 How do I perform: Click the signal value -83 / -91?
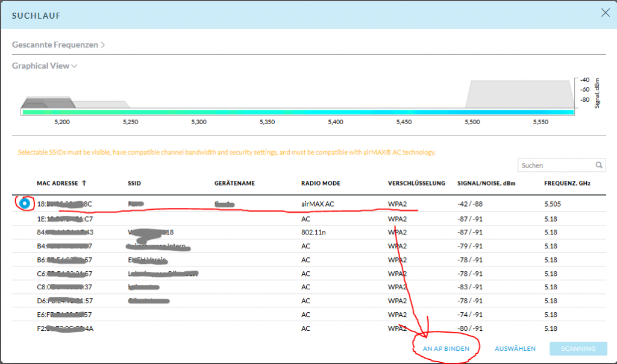point(470,287)
